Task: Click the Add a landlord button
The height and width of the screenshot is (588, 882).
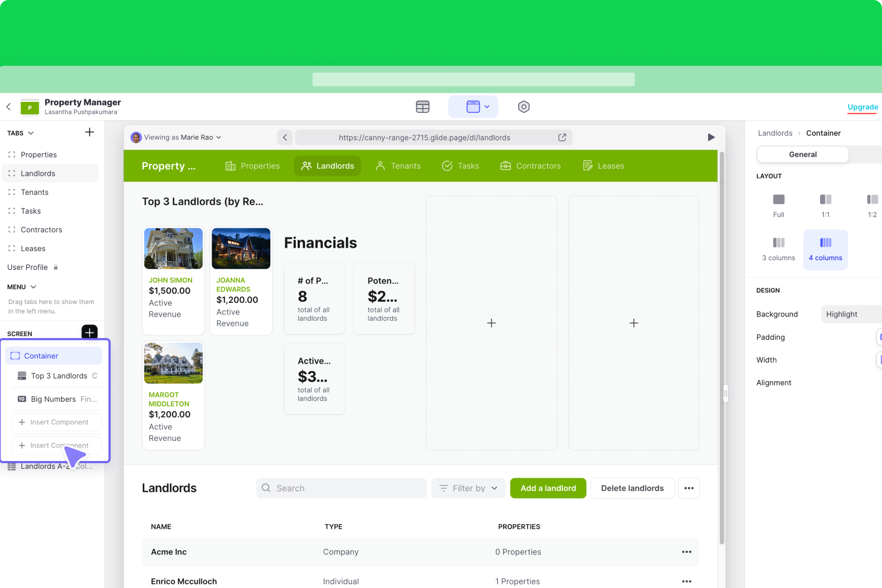Action: [548, 488]
